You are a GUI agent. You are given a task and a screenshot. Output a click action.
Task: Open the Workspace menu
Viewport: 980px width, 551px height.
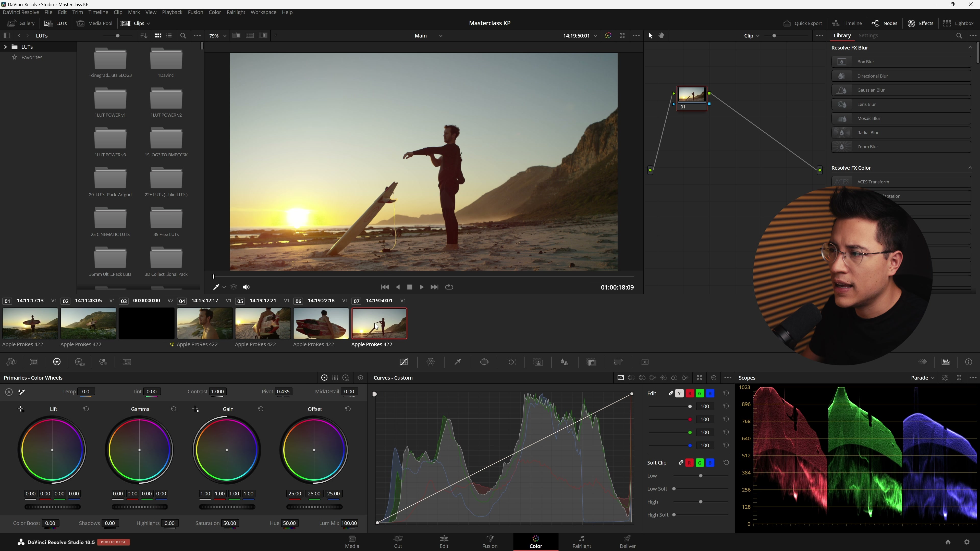(263, 12)
